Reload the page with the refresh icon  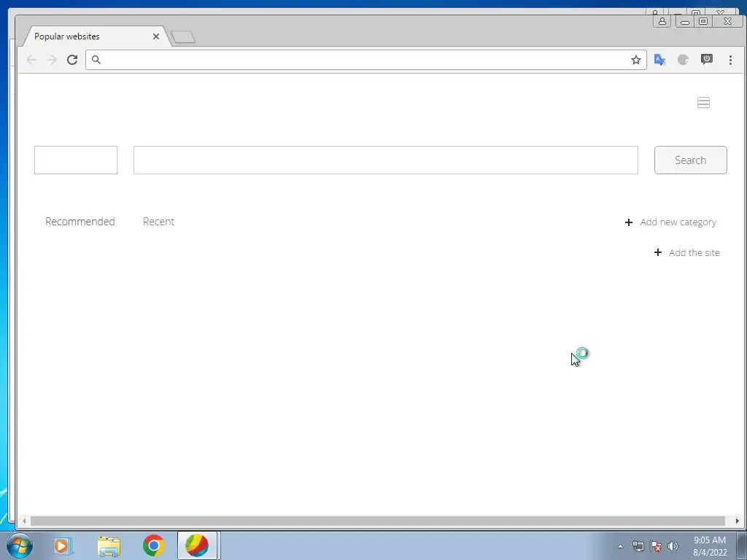coord(72,60)
